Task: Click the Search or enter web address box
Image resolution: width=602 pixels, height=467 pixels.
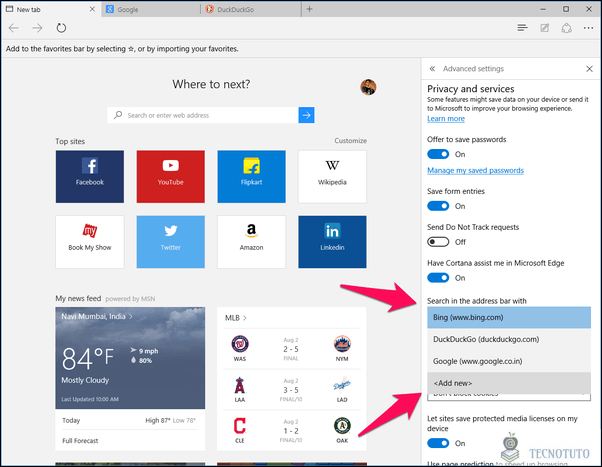Action: 203,115
